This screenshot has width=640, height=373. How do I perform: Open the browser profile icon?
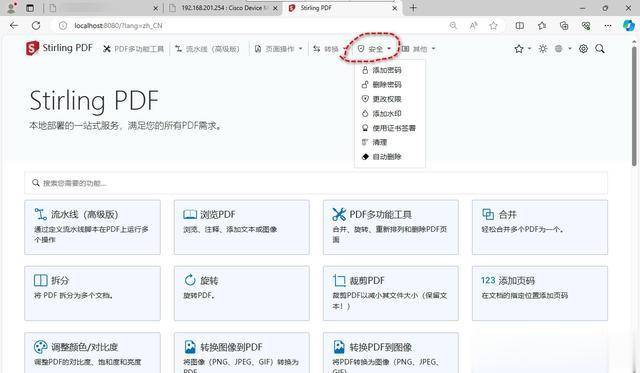pos(11,8)
